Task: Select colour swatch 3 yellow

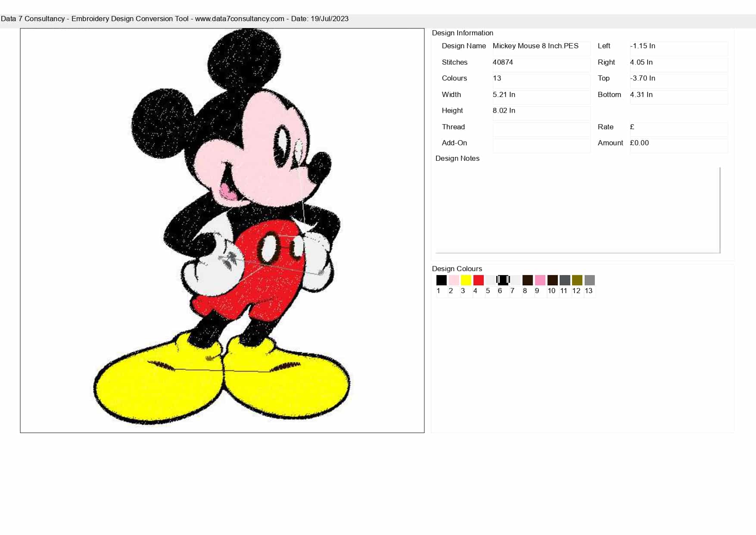Action: [466, 280]
